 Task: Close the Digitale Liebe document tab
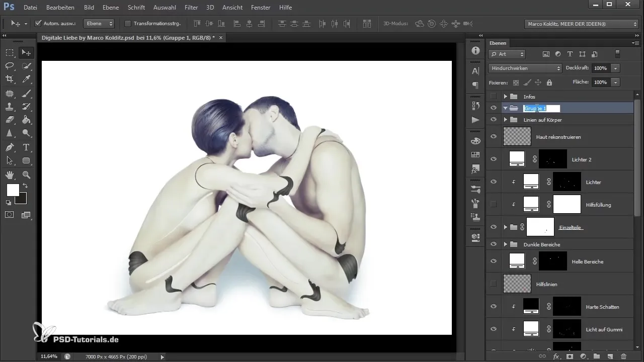tap(221, 38)
